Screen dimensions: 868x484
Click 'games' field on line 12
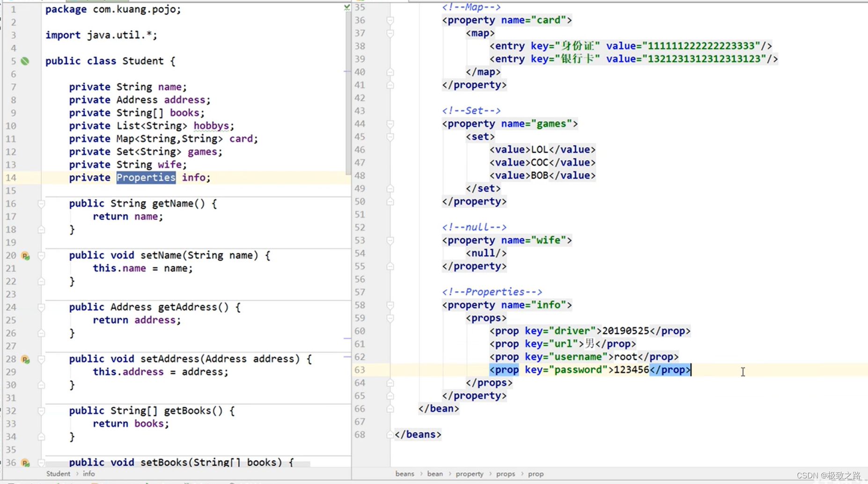(202, 152)
